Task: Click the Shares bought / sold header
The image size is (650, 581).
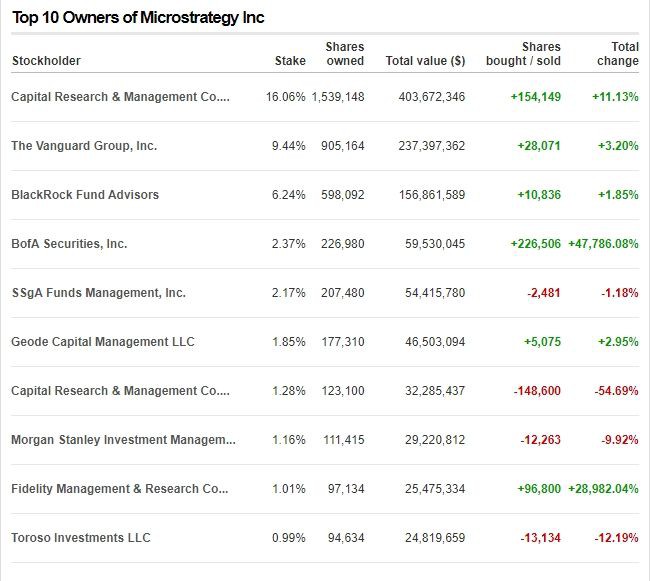Action: 527,54
